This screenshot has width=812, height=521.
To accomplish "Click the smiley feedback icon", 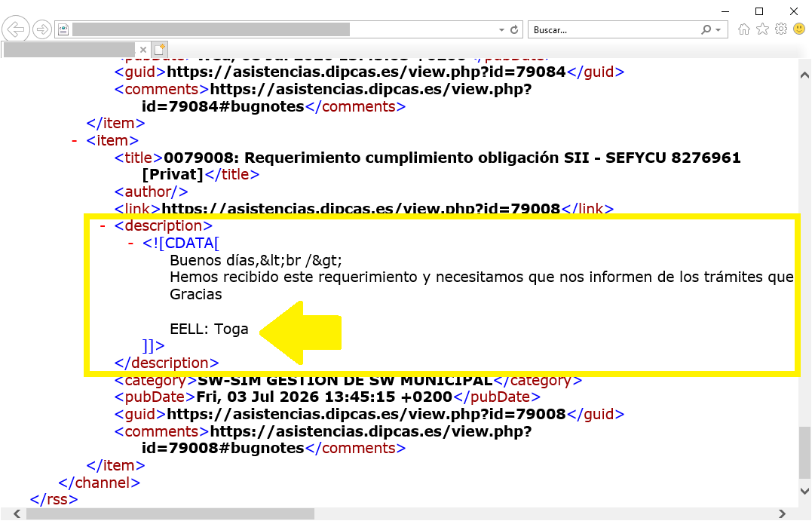I will pos(800,29).
